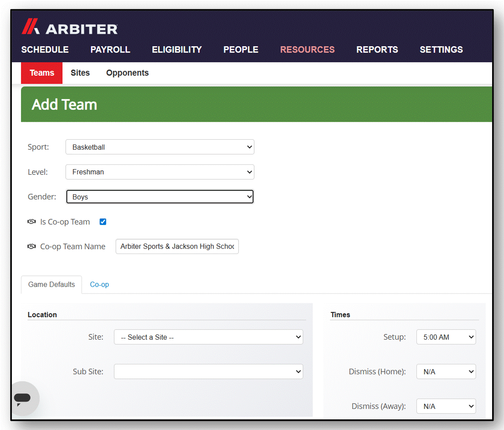Click the Level: label
Viewport: 504px width, 430px height.
(37, 172)
